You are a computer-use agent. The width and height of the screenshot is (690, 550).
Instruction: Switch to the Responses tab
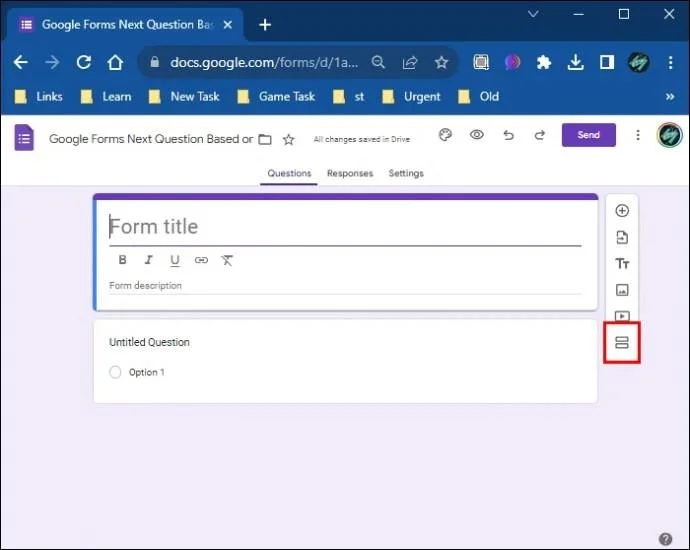coord(350,173)
